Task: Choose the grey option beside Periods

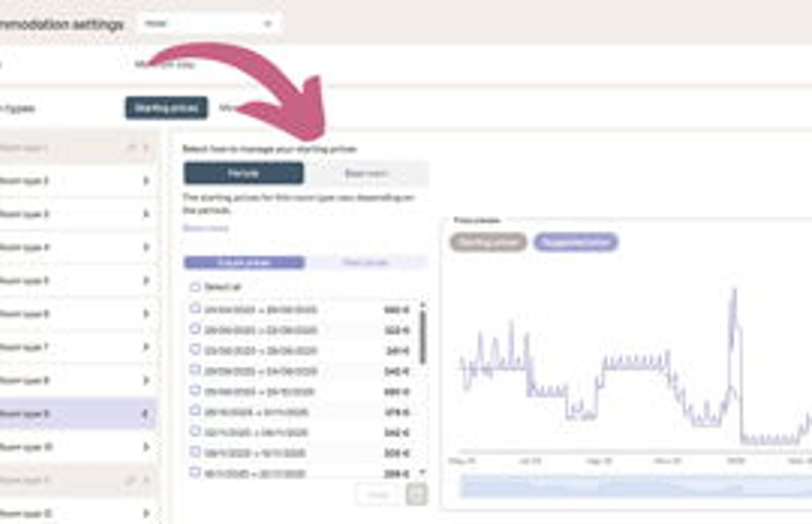Action: tap(366, 173)
